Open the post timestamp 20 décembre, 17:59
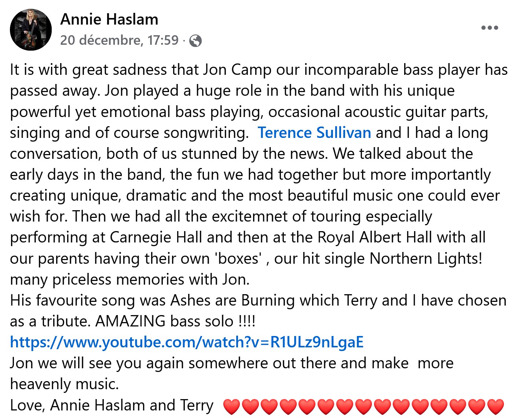 (119, 40)
